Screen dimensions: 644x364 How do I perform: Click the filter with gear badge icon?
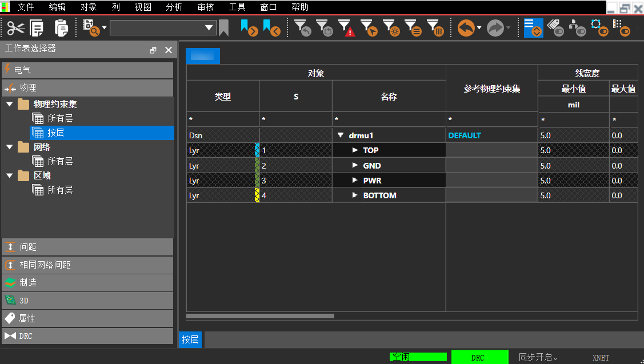(391, 28)
